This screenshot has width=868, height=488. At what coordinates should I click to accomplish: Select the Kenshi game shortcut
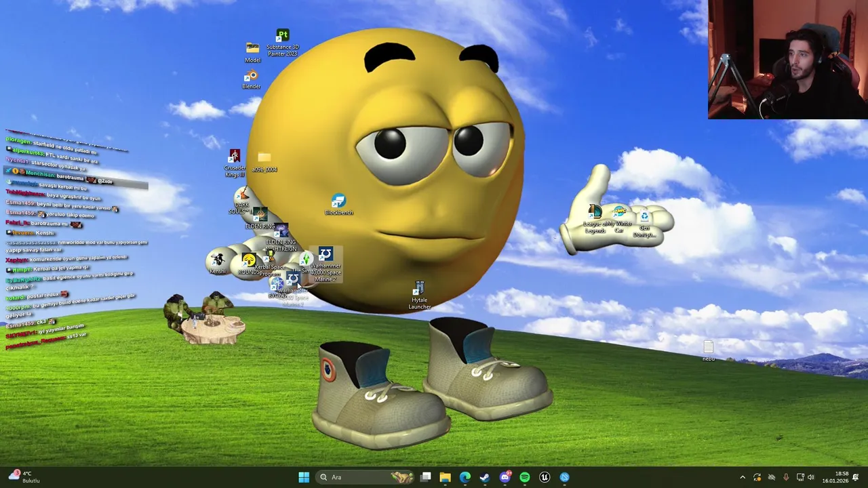click(x=218, y=263)
